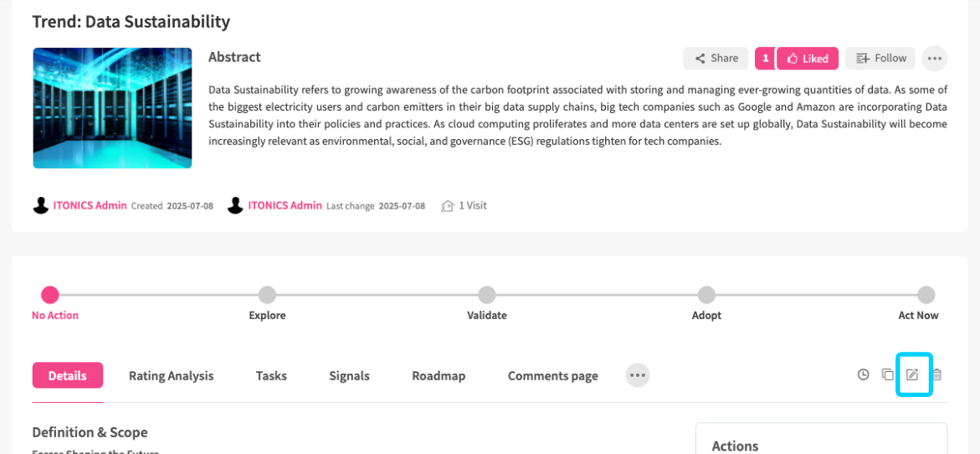Select the Validate stage marker

[487, 295]
